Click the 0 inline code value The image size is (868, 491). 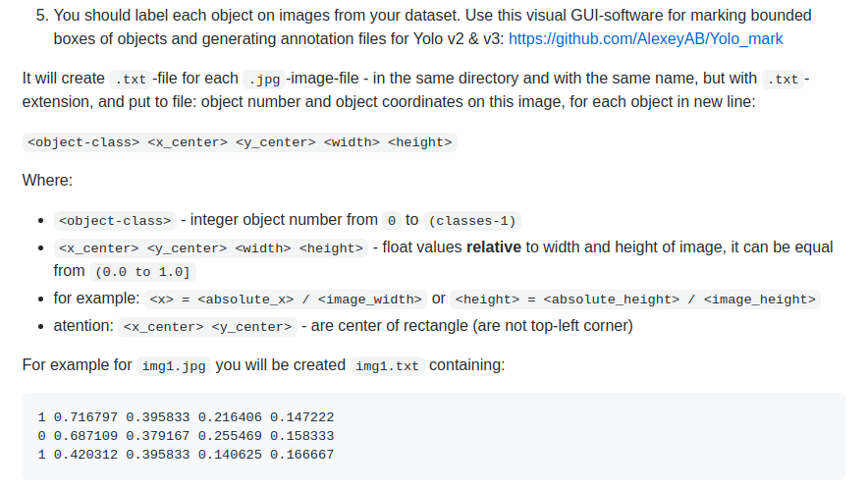[x=392, y=221]
